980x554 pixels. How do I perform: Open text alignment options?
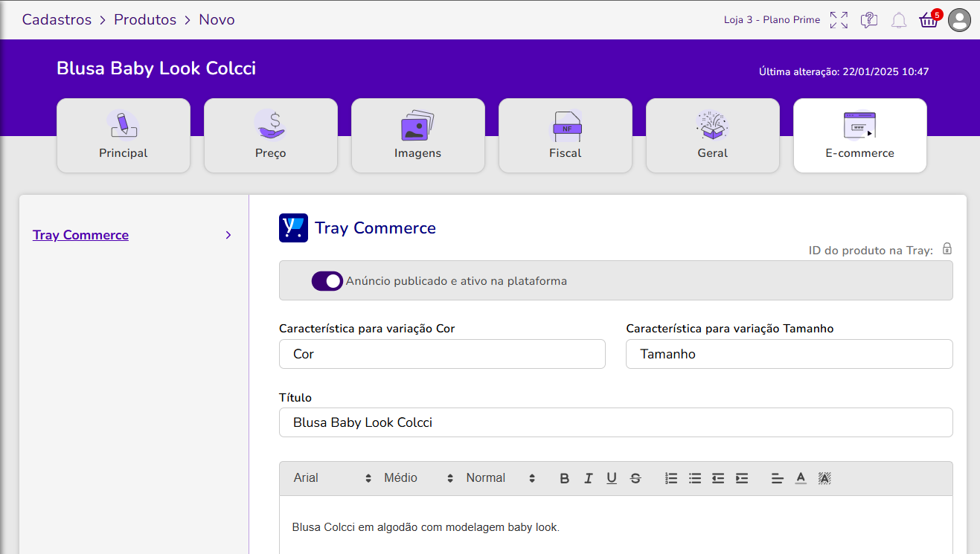(x=778, y=478)
